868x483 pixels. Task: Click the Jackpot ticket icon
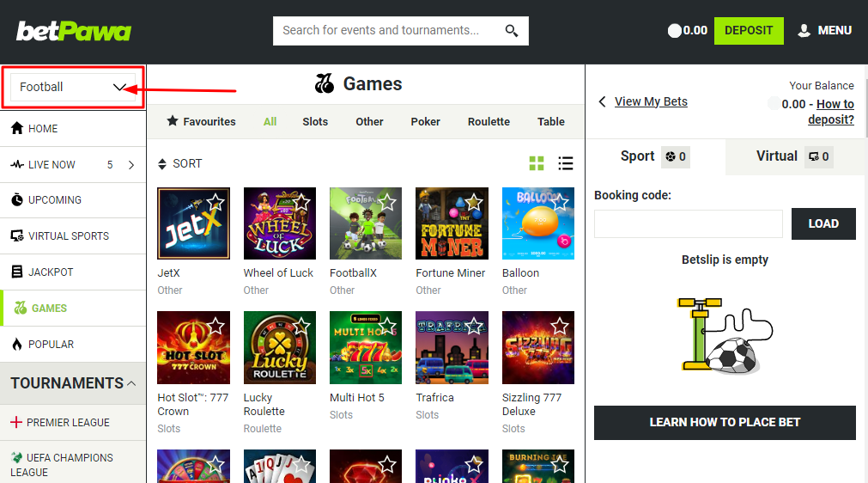pos(17,272)
